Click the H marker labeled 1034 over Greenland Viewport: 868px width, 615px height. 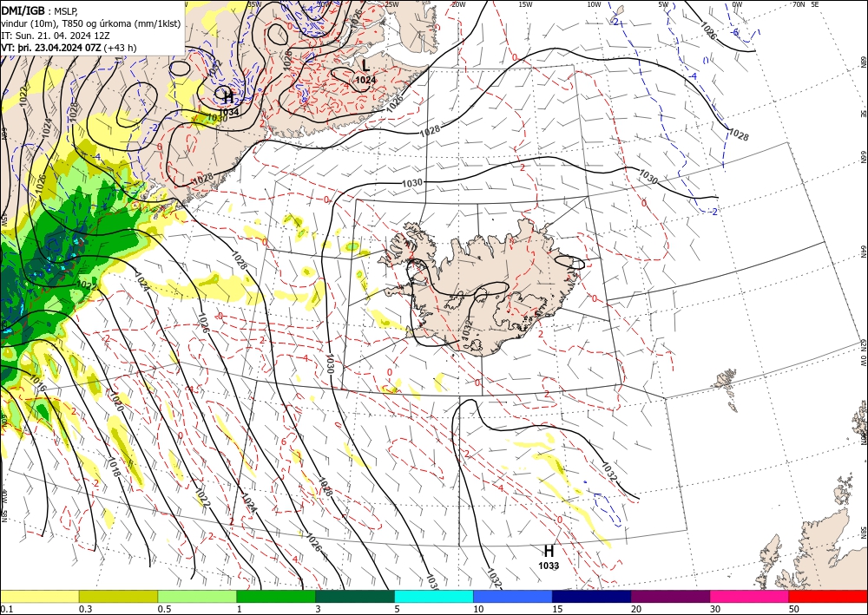tap(227, 97)
